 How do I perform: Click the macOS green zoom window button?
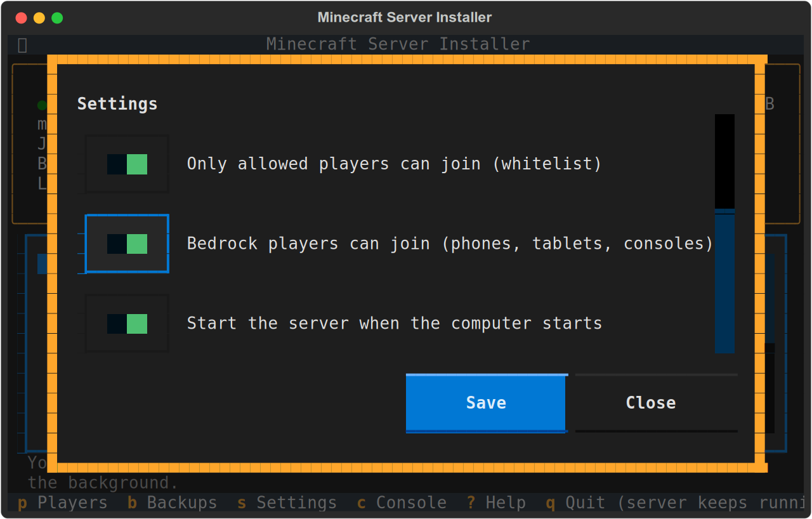57,18
